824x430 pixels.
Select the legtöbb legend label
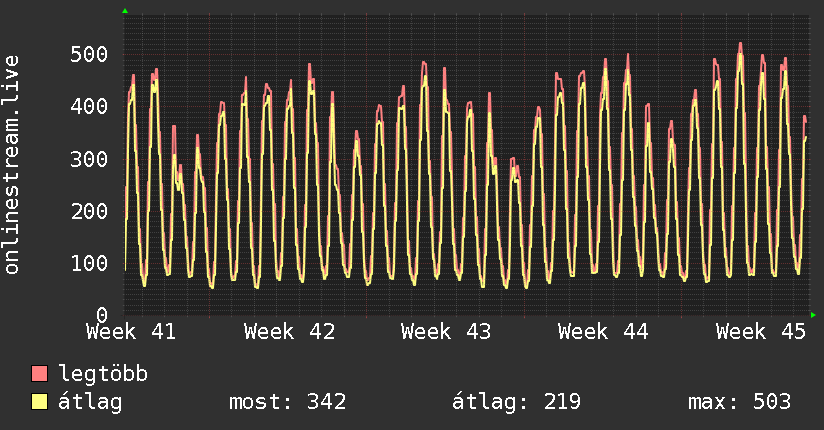pos(103,374)
